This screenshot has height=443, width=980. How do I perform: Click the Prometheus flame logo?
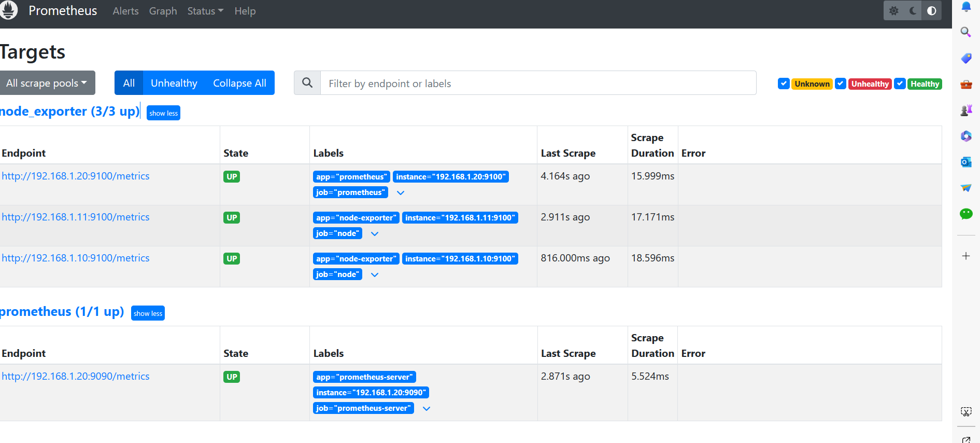[8, 10]
